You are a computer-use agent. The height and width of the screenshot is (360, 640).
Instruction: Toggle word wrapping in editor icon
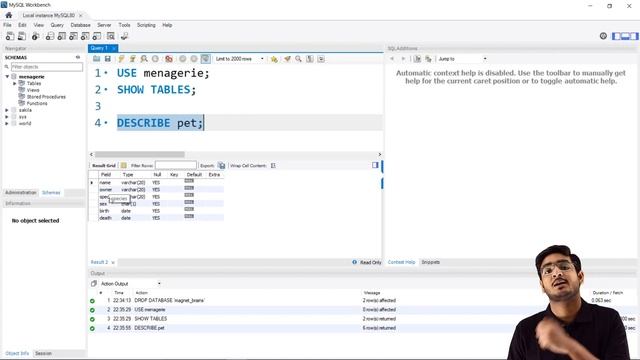tap(321, 59)
